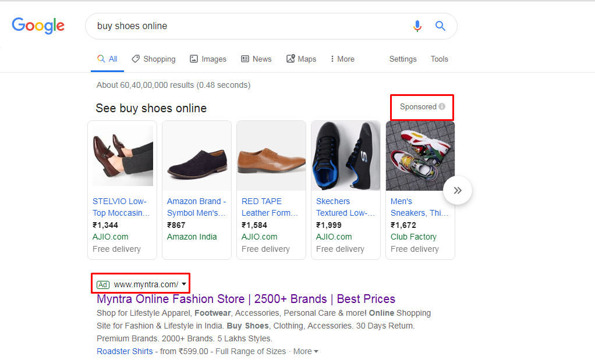Click the green Ad badge
Viewport: 595px width, 364px height.
point(103,285)
